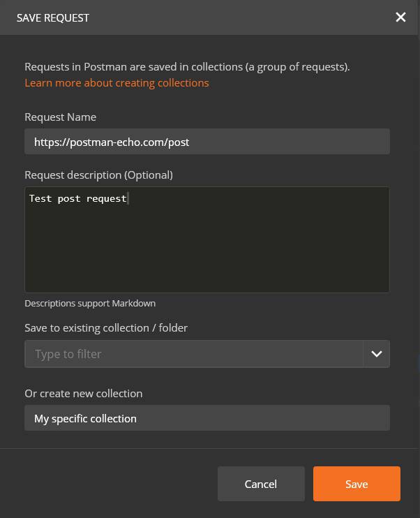420x518 pixels.
Task: Click the 'Descriptions support Markdown' note
Action: click(90, 303)
